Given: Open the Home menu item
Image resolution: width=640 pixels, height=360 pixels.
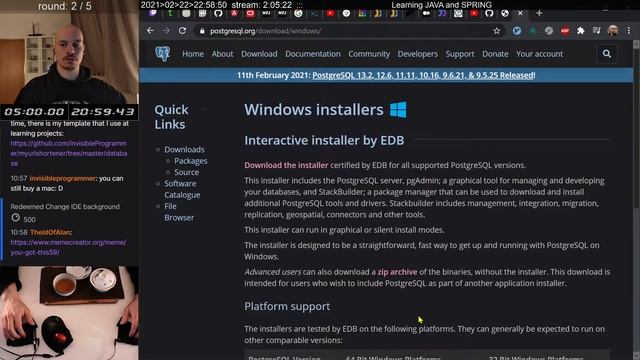Looking at the screenshot, I should [x=193, y=54].
